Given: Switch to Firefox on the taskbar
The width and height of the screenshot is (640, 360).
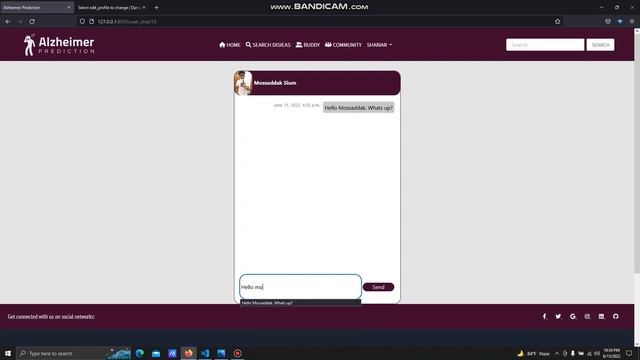Looking at the screenshot, I should [x=188, y=353].
